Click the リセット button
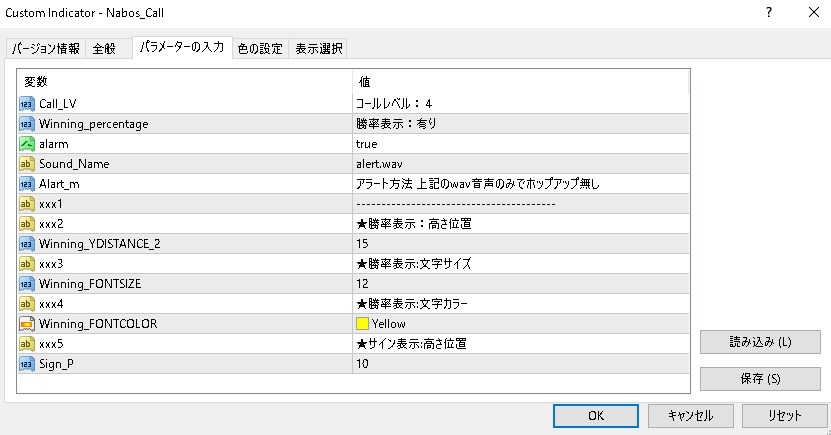This screenshot has width=831, height=435. click(x=785, y=416)
